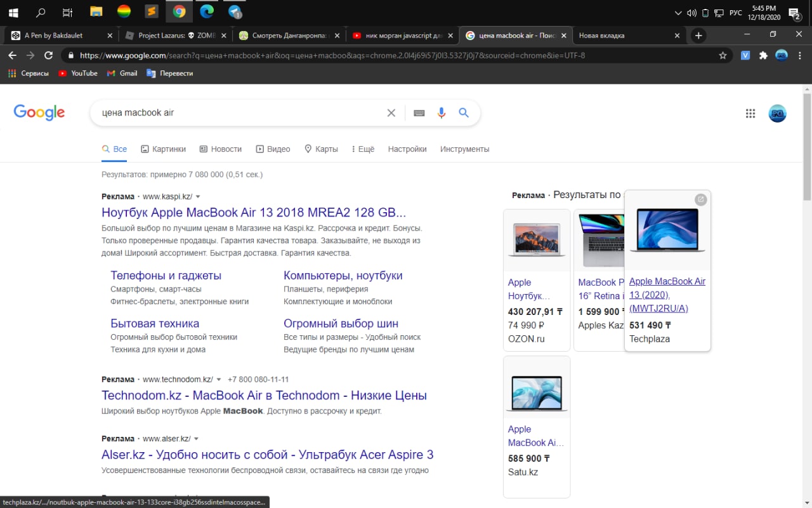
Task: Expand the kaspi.kz ad dropdown arrow
Action: (198, 197)
